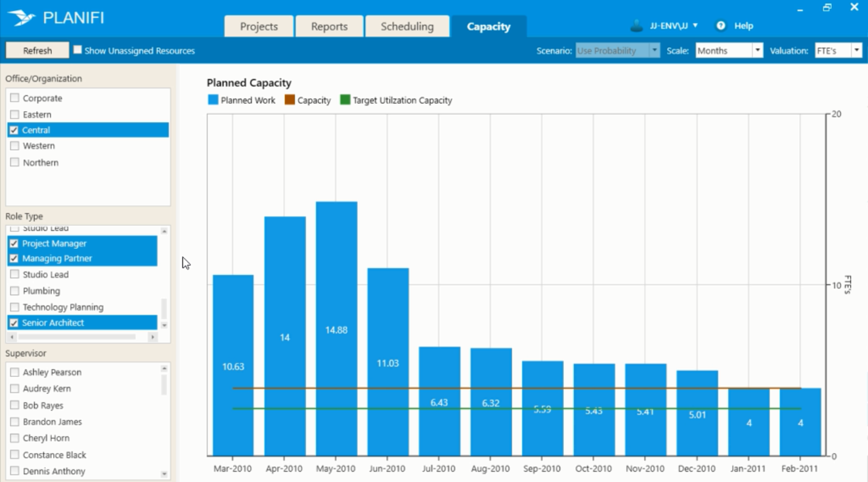Tick the Technology Planning role

(x=14, y=307)
